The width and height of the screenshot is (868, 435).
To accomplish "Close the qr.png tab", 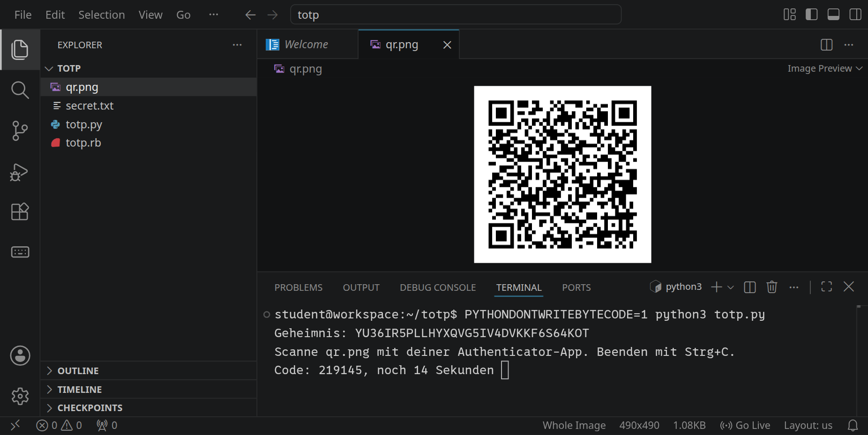I will (447, 45).
